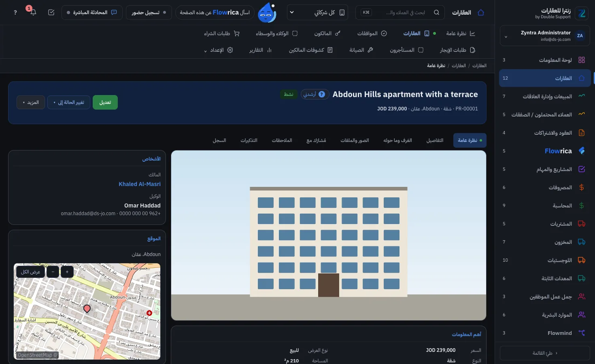This screenshot has height=364, width=595.
Task: Click the help question mark icon
Action: click(x=15, y=13)
